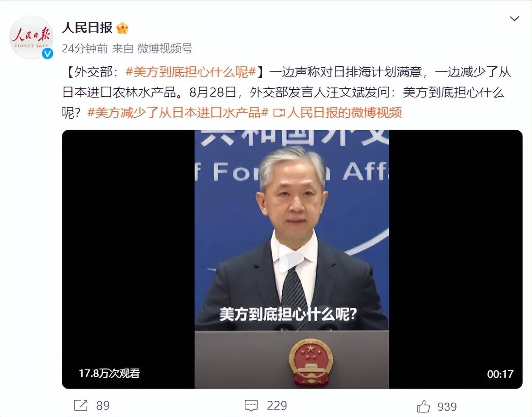The image size is (532, 417).
Task: Click the 89 repost count
Action: point(103,406)
